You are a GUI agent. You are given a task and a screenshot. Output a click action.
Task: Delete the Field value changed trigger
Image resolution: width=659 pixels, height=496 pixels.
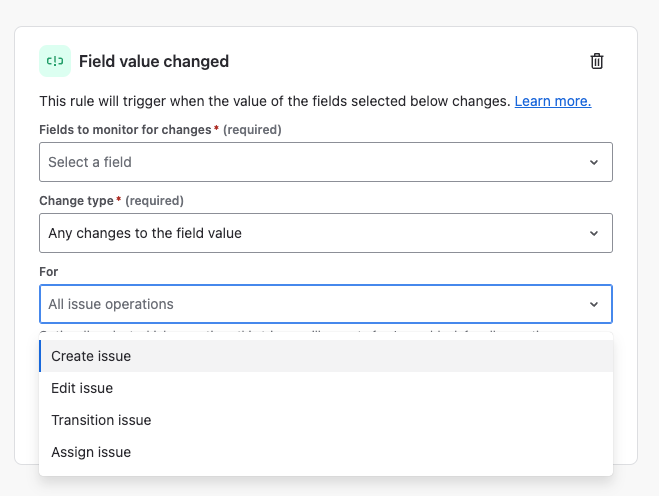(x=597, y=61)
